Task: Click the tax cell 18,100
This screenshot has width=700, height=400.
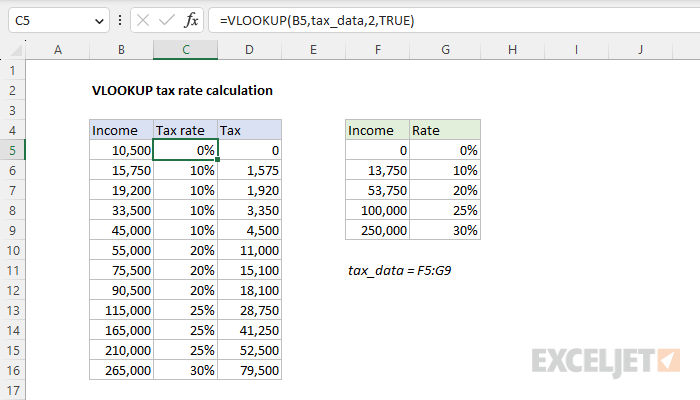Action: 250,290
